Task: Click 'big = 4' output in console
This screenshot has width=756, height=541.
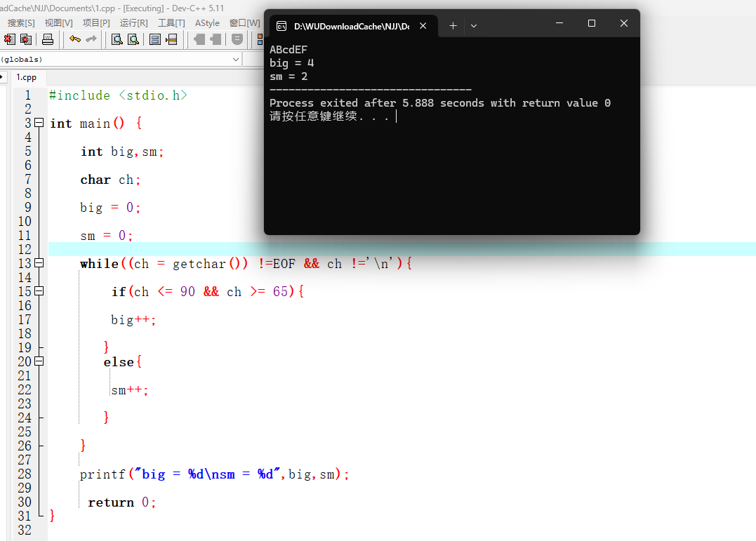Action: [292, 63]
